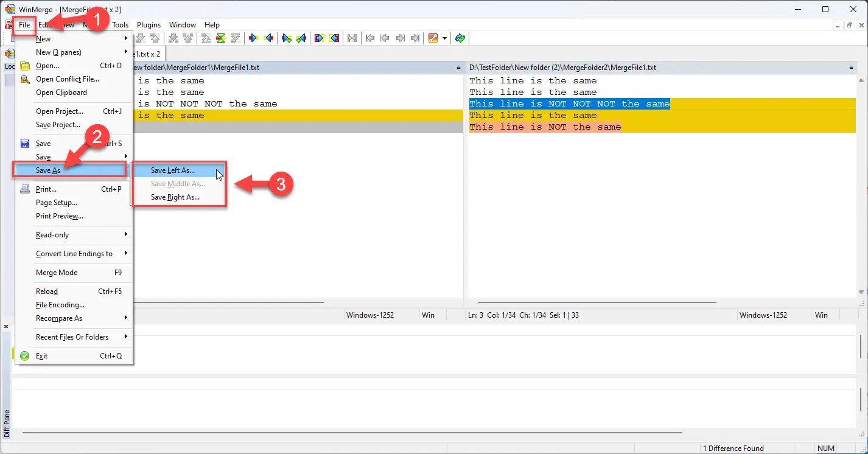Open the left pane header menu icon
This screenshot has height=454, width=868.
(x=458, y=68)
